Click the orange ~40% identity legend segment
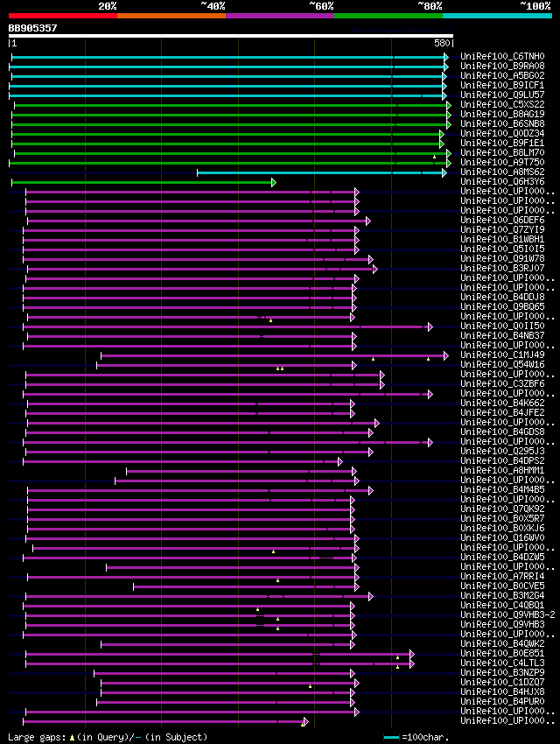 [x=171, y=16]
